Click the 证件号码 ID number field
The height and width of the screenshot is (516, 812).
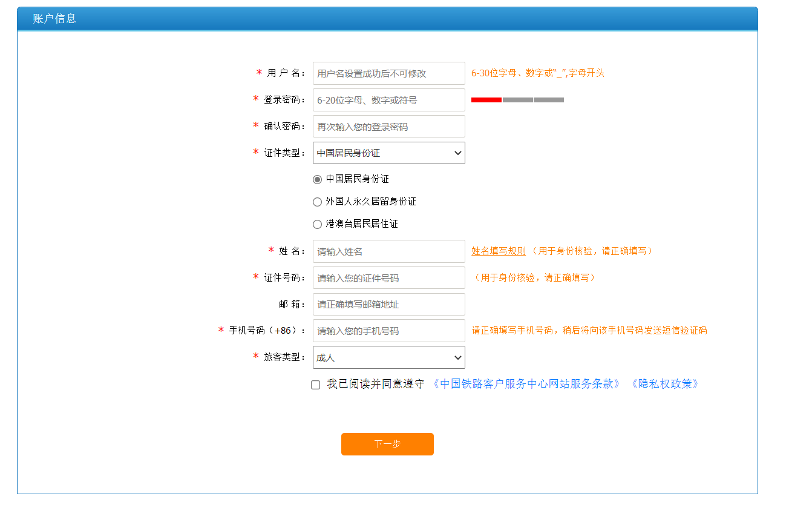tap(388, 277)
